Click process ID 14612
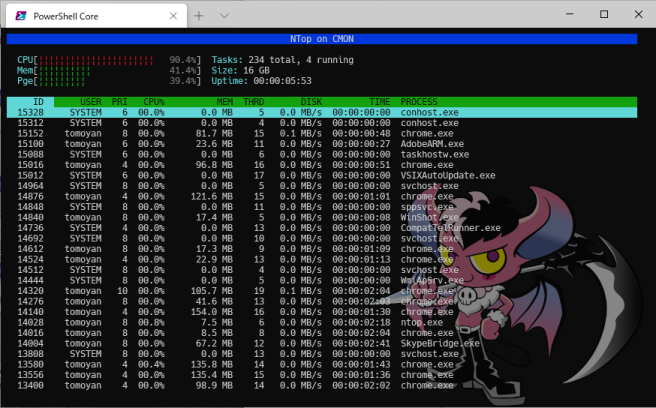656x408 pixels. coord(31,249)
